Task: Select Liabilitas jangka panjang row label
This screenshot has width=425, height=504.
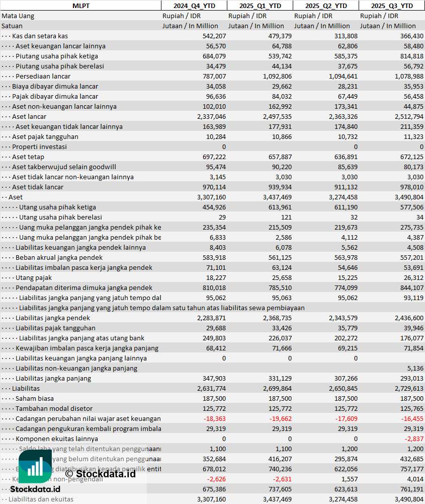Action: coord(53,378)
